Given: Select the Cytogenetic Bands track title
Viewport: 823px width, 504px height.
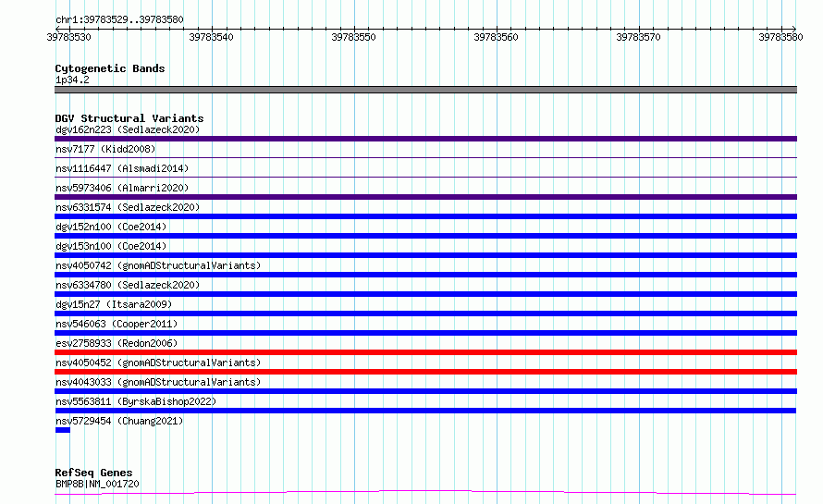Looking at the screenshot, I should (x=110, y=68).
